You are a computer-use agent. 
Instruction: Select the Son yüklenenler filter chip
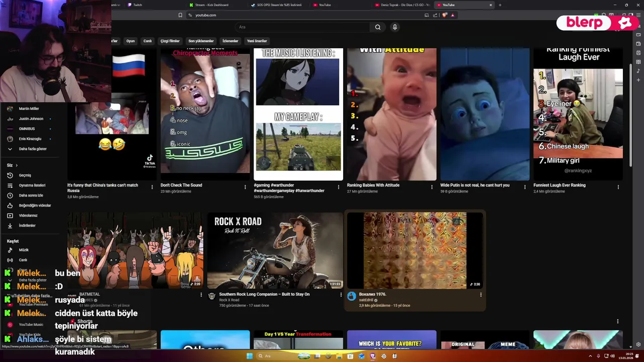click(x=201, y=41)
